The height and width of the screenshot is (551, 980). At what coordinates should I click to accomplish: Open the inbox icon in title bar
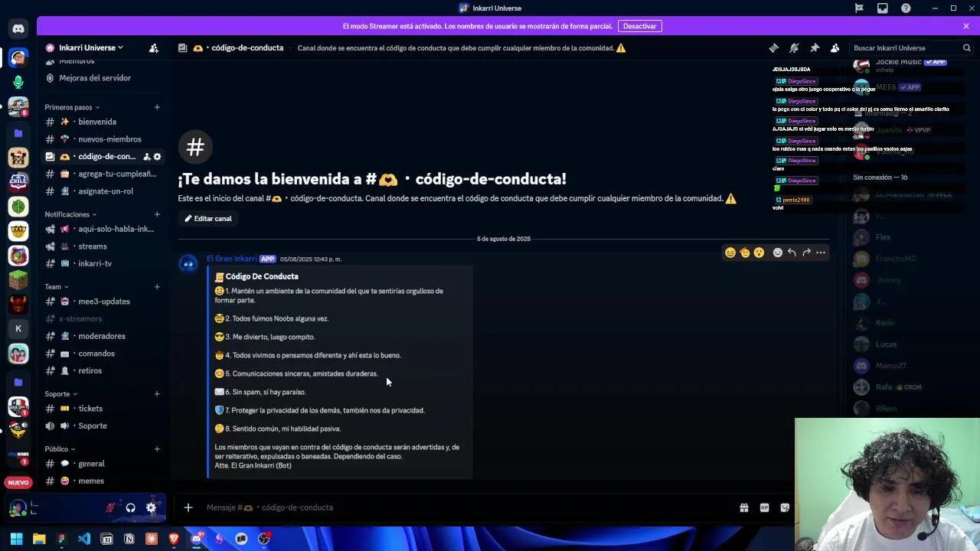coord(883,8)
